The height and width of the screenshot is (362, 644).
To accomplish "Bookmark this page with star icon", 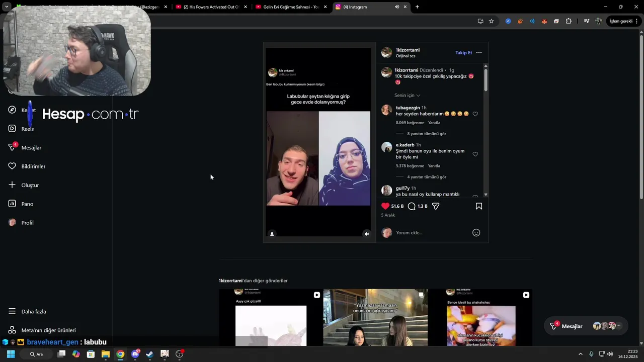I will coord(492,21).
